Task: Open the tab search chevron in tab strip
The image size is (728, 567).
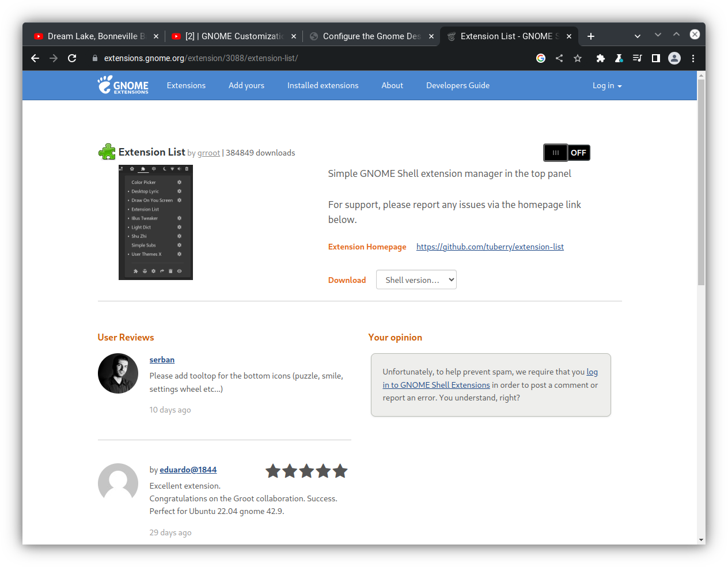Action: coord(638,36)
